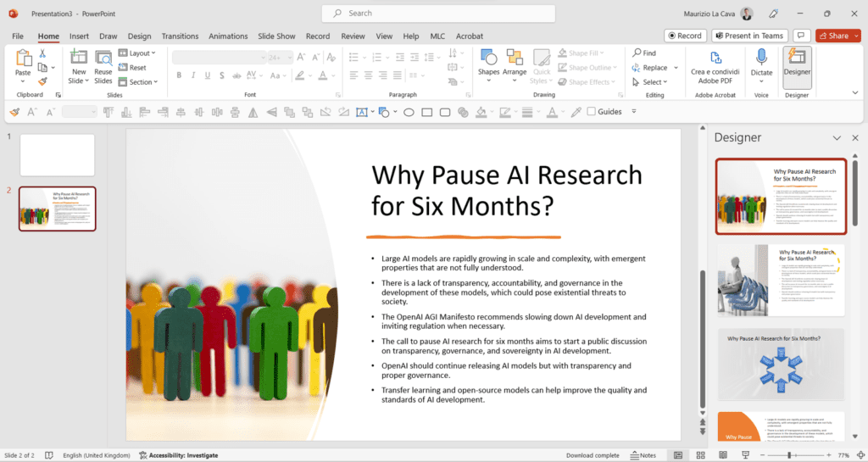The width and height of the screenshot is (868, 462).
Task: Expand Designer pane options chevron
Action: tap(837, 138)
